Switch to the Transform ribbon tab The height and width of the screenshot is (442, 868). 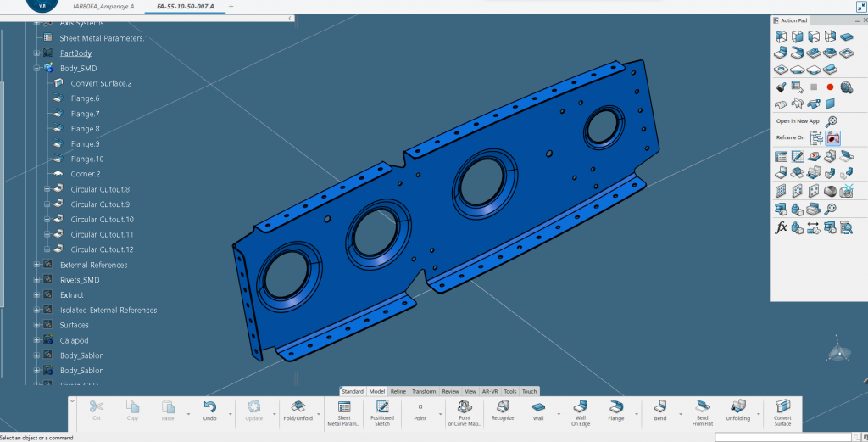point(424,391)
